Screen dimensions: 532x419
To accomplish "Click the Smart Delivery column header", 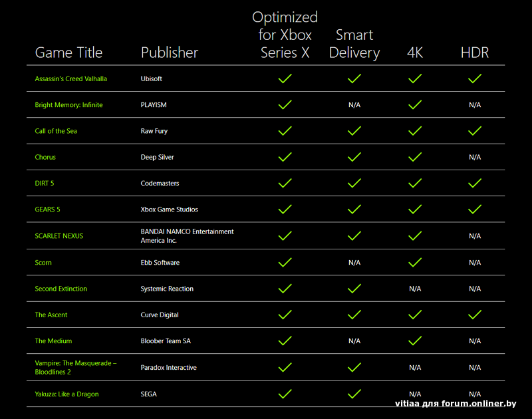I will (354, 44).
